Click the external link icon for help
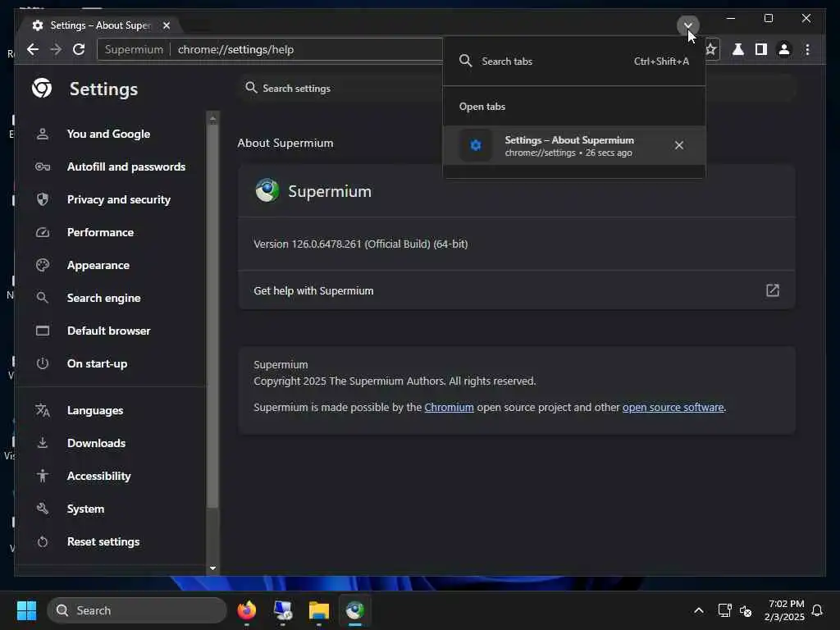The width and height of the screenshot is (840, 630). coord(772,290)
